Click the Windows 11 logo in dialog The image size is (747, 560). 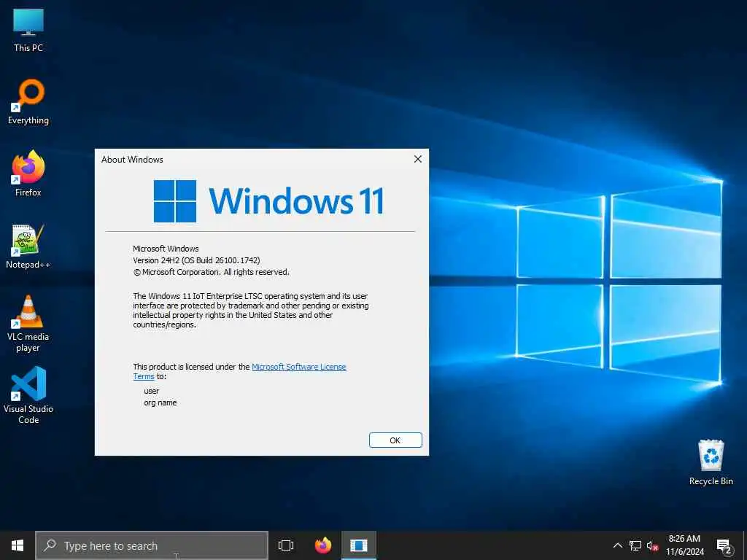268,201
